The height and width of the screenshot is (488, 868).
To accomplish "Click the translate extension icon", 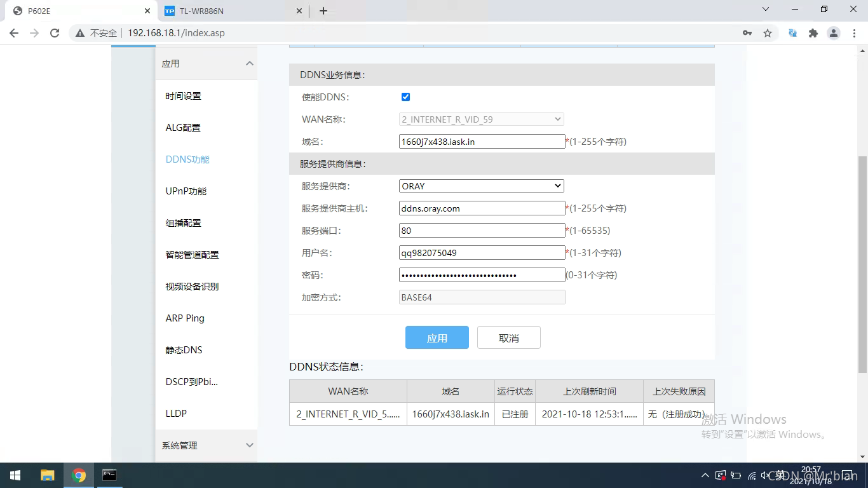I will [793, 33].
